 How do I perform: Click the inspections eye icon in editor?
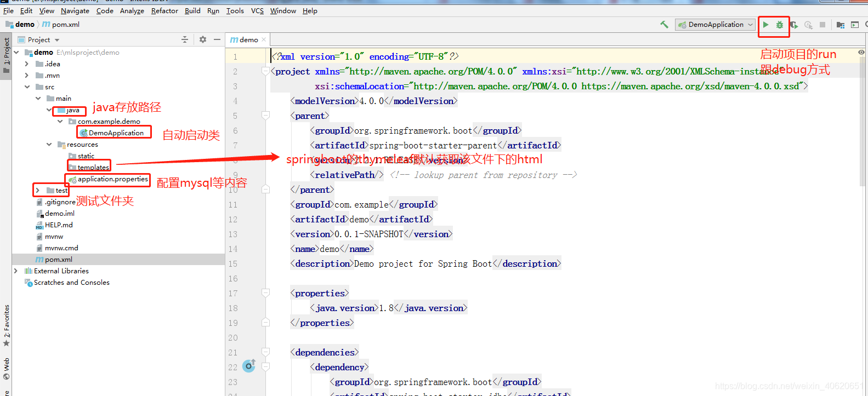(861, 53)
